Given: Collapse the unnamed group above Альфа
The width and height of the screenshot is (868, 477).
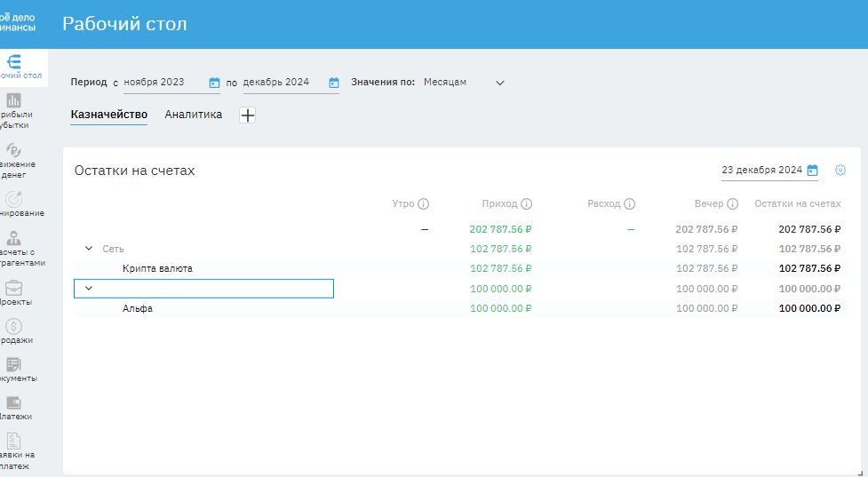Looking at the screenshot, I should [88, 288].
